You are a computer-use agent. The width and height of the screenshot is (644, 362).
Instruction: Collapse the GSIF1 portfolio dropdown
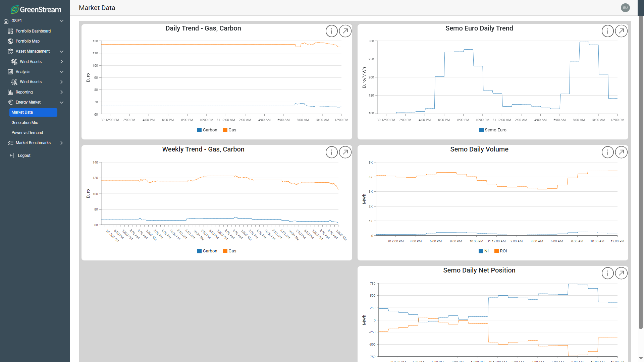point(61,21)
